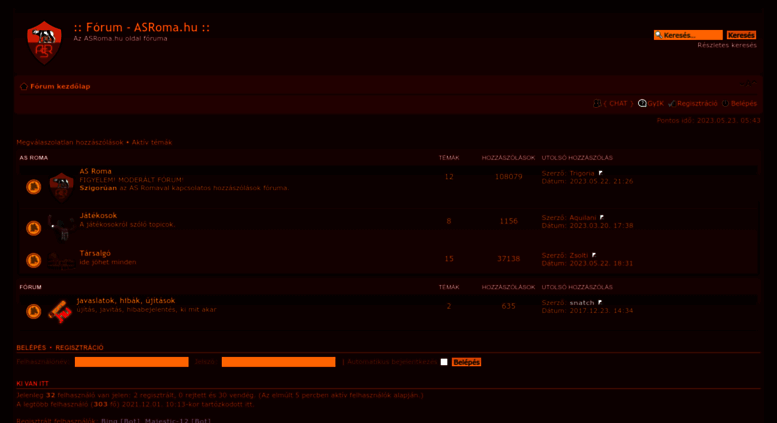Open the Fórum kezdőlap breadcrumb link
This screenshot has width=777, height=423.
[x=60, y=86]
